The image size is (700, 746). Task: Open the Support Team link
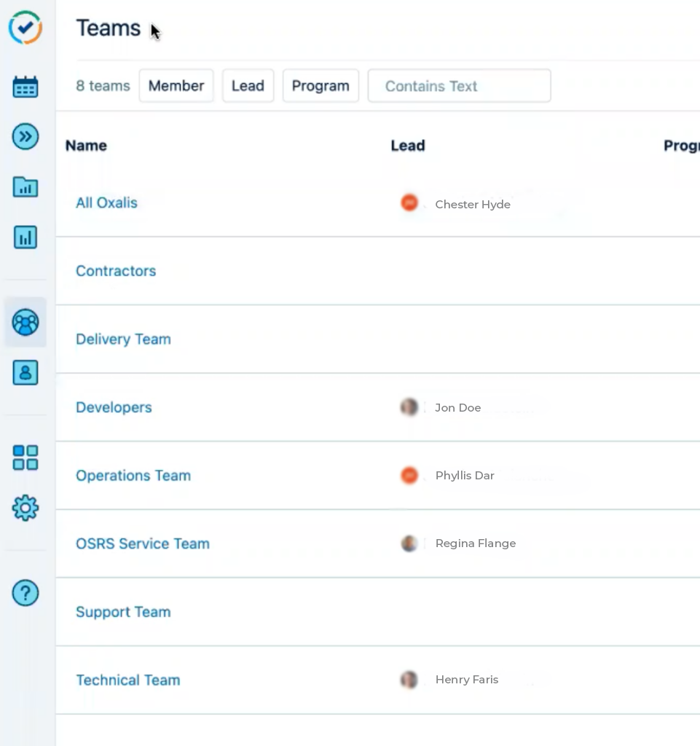pos(123,612)
